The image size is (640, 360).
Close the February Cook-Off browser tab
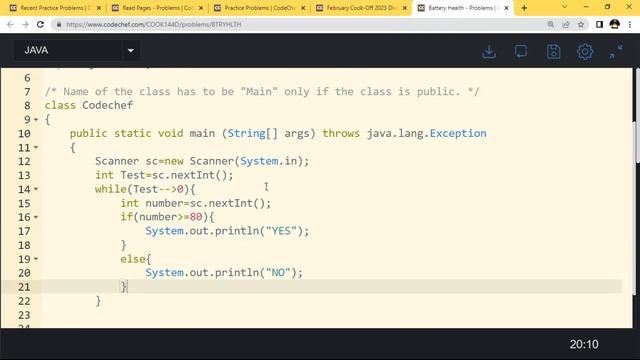coord(404,8)
